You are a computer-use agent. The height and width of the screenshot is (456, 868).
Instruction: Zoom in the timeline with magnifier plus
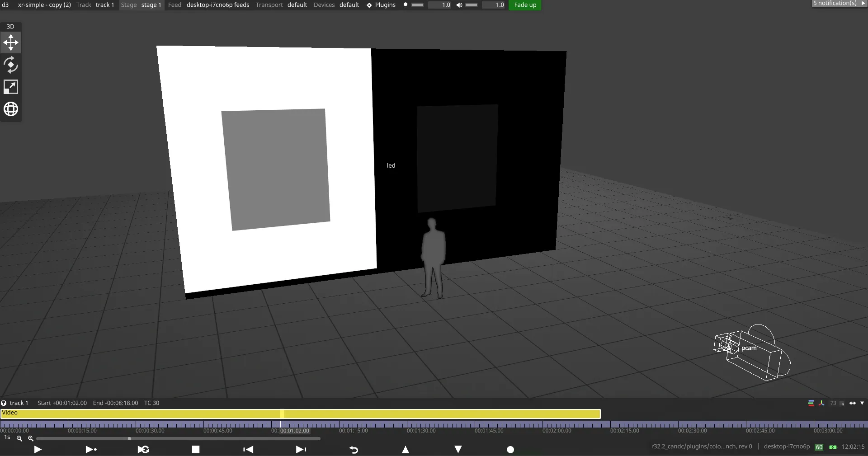tap(31, 438)
